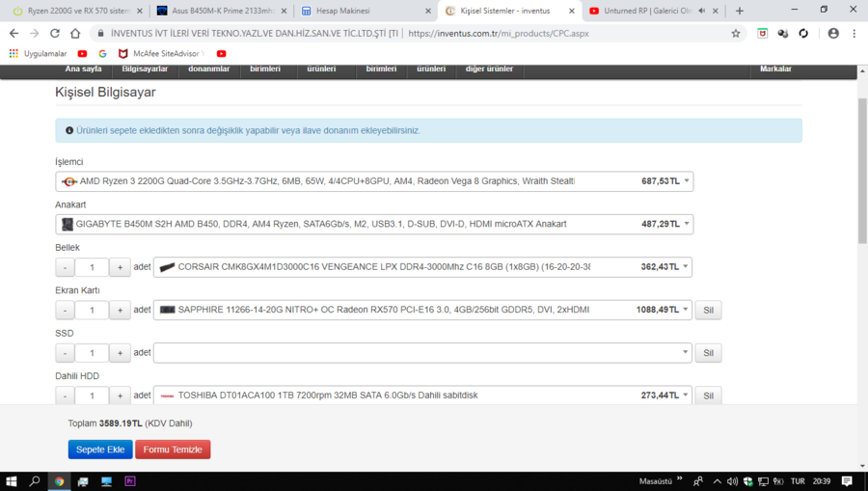The image size is (868, 491).
Task: Increase Dahili HDD quantity with plus
Action: 120,396
